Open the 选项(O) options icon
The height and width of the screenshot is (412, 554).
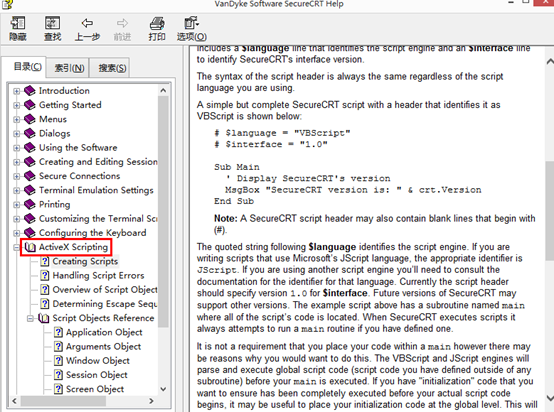pyautogui.click(x=191, y=23)
